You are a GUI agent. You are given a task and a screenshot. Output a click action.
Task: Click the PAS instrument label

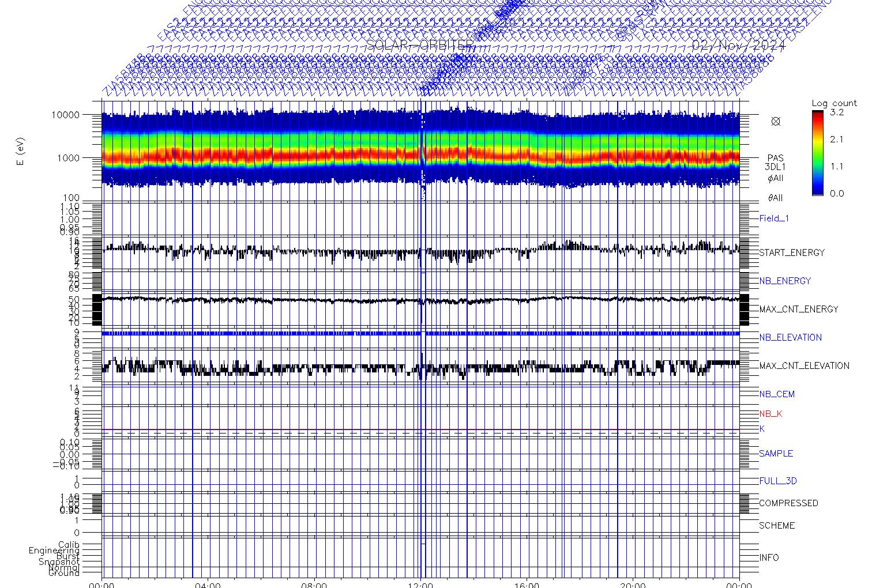[x=776, y=158]
